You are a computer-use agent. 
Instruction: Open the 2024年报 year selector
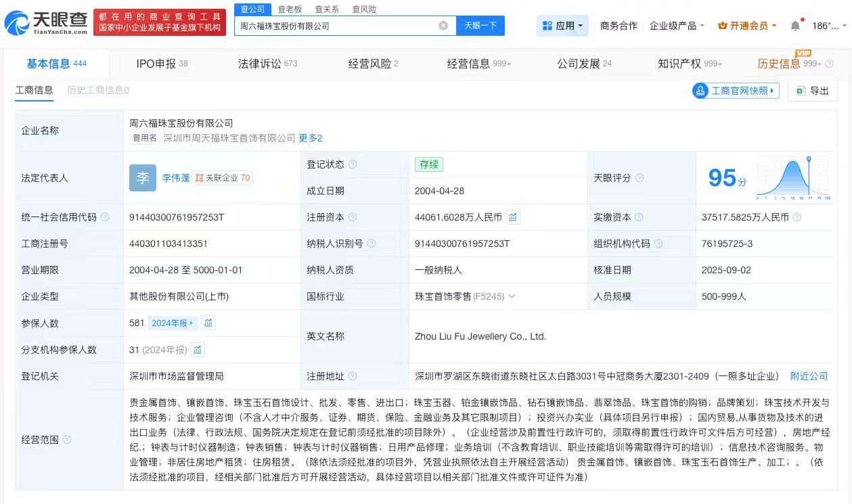pyautogui.click(x=173, y=323)
